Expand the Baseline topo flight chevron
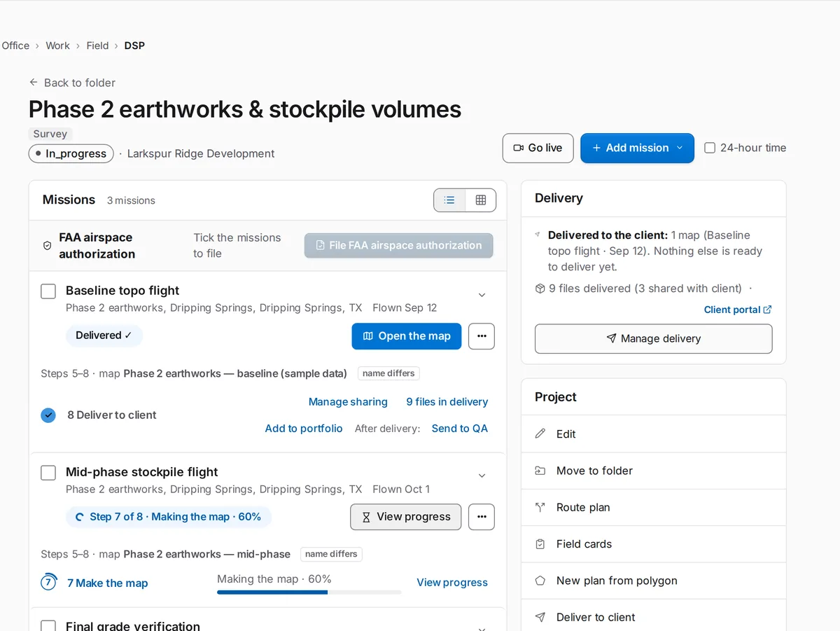The image size is (840, 631). [482, 295]
